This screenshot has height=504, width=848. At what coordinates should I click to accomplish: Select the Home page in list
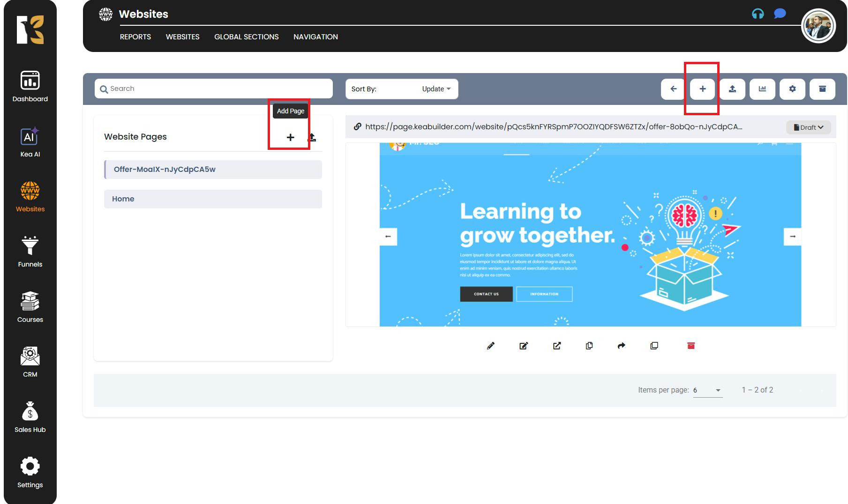(213, 199)
